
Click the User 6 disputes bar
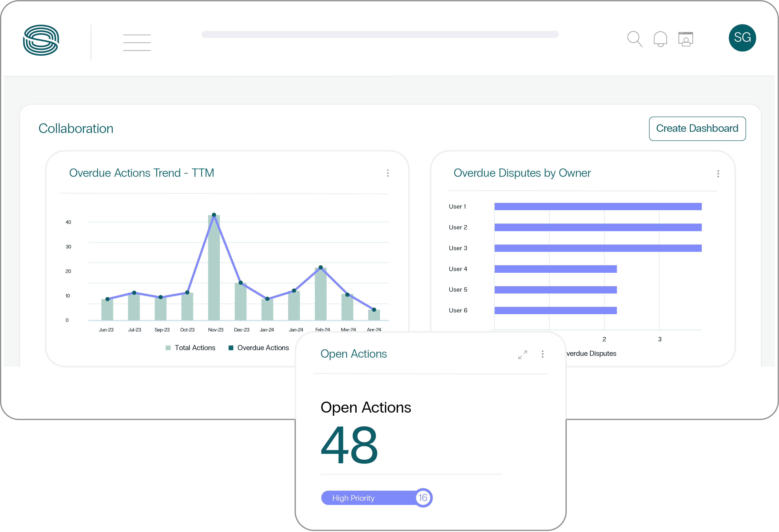pos(555,310)
